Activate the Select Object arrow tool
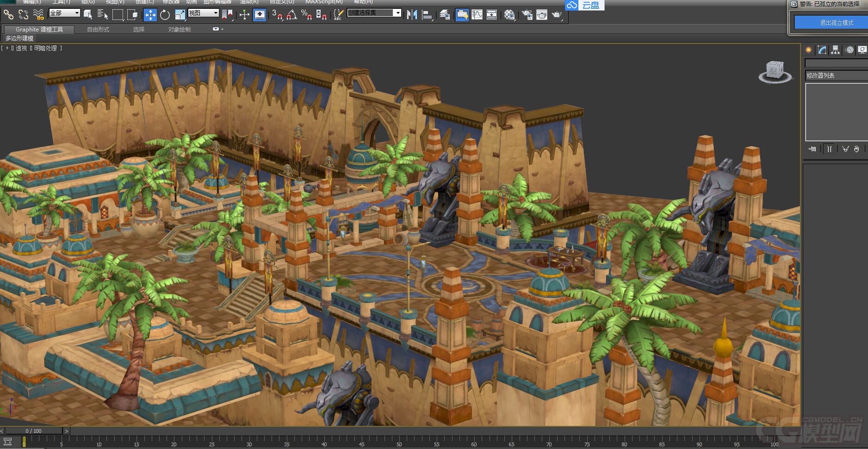The height and width of the screenshot is (449, 868). pyautogui.click(x=87, y=15)
